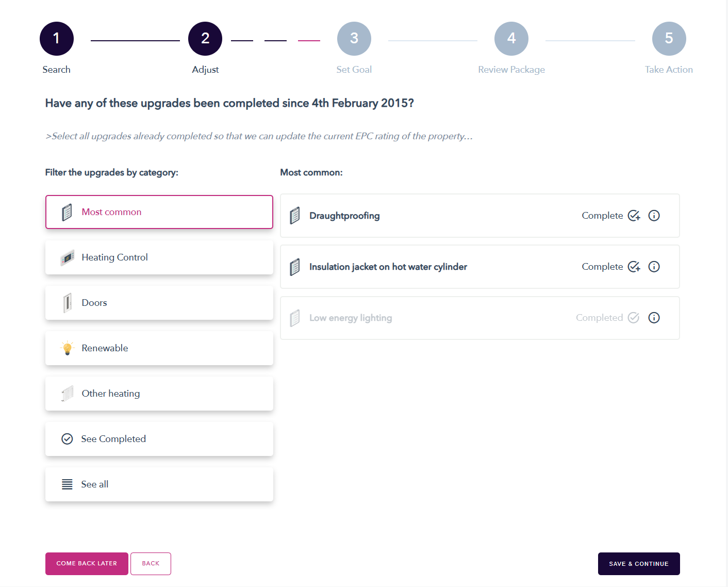Select the Renewable lightbulb icon
Image resolution: width=728 pixels, height=587 pixels.
pos(67,348)
